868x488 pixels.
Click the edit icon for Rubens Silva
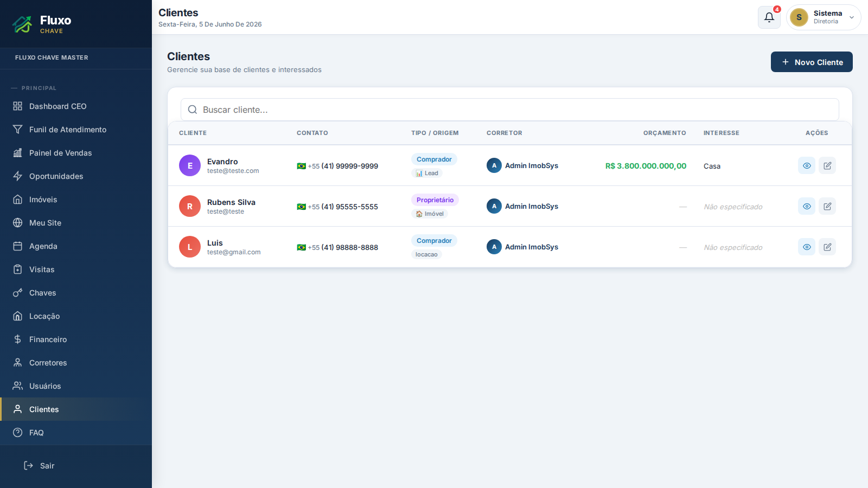[x=827, y=206]
